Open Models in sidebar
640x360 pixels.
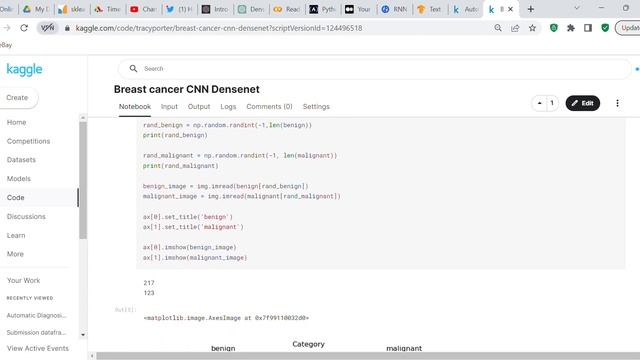[19, 179]
